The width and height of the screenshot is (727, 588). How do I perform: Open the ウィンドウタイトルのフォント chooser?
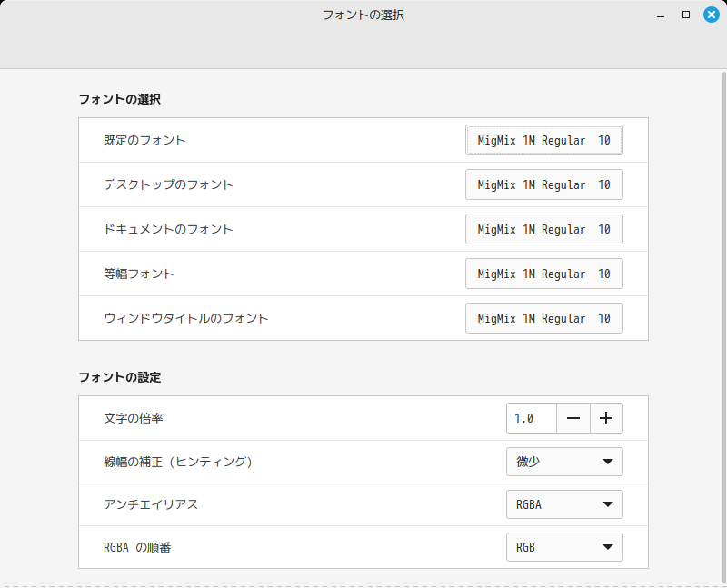[x=543, y=318]
